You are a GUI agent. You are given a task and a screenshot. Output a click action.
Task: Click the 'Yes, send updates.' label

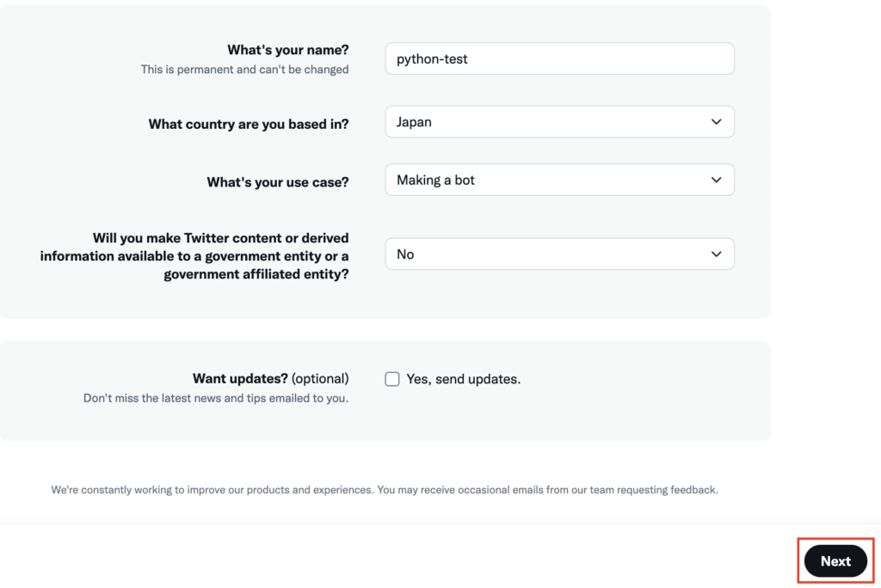coord(464,379)
